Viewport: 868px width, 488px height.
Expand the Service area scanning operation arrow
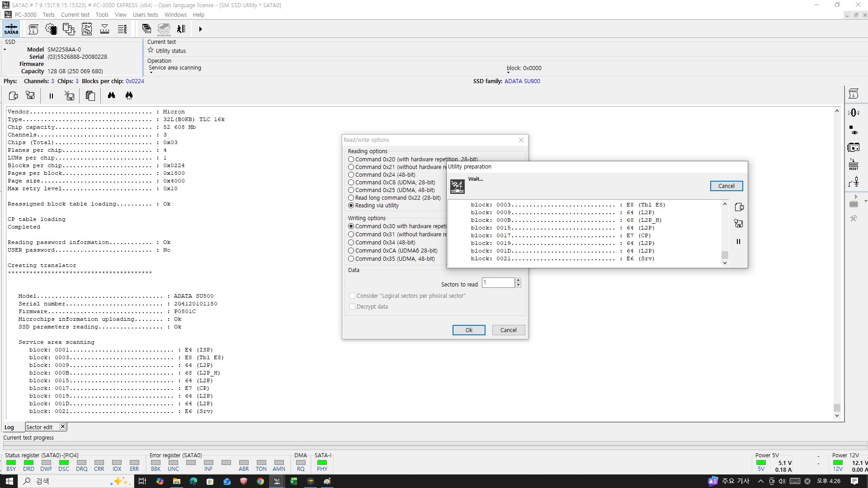[x=151, y=72]
